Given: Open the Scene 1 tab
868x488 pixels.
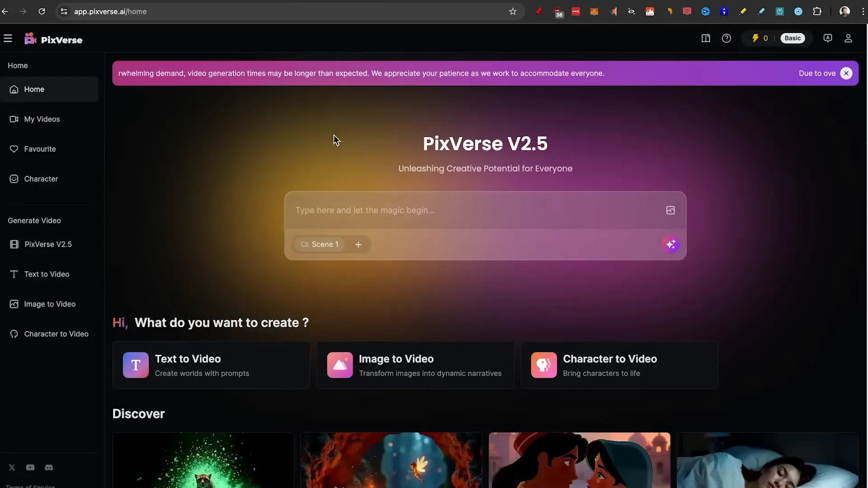Looking at the screenshot, I should tap(320, 244).
